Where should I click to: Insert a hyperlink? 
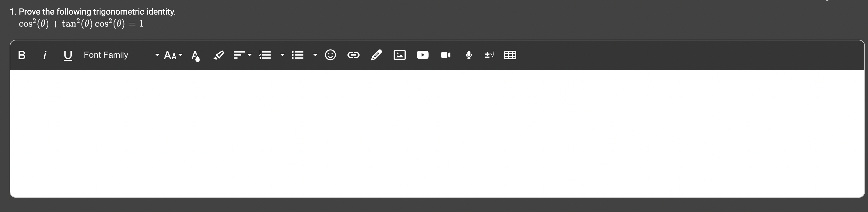tap(354, 55)
